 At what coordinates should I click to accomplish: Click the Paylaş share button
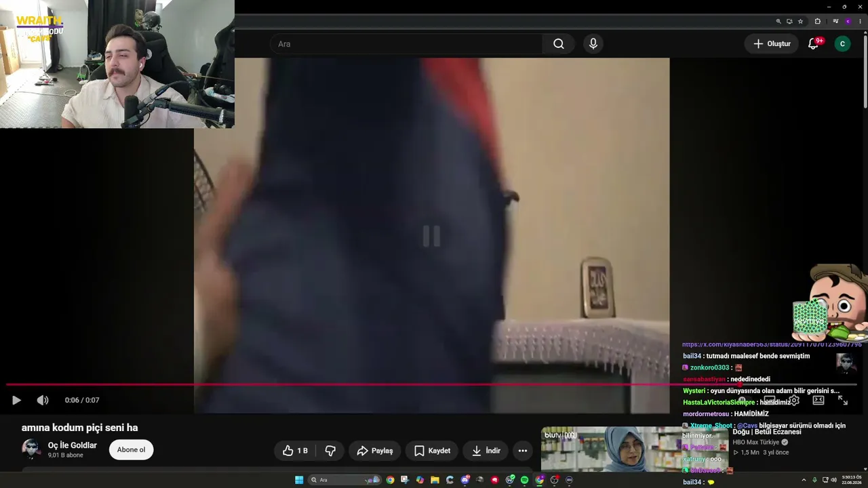375,451
